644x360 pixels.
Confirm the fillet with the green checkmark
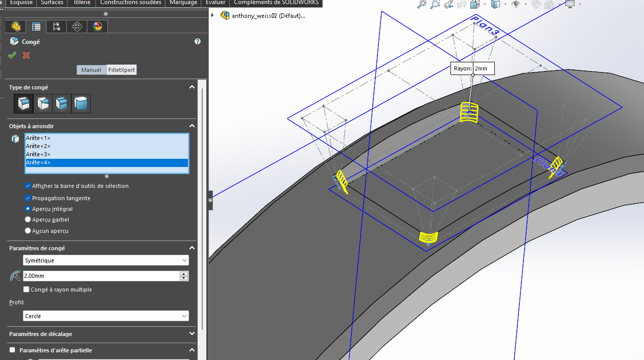[x=12, y=55]
